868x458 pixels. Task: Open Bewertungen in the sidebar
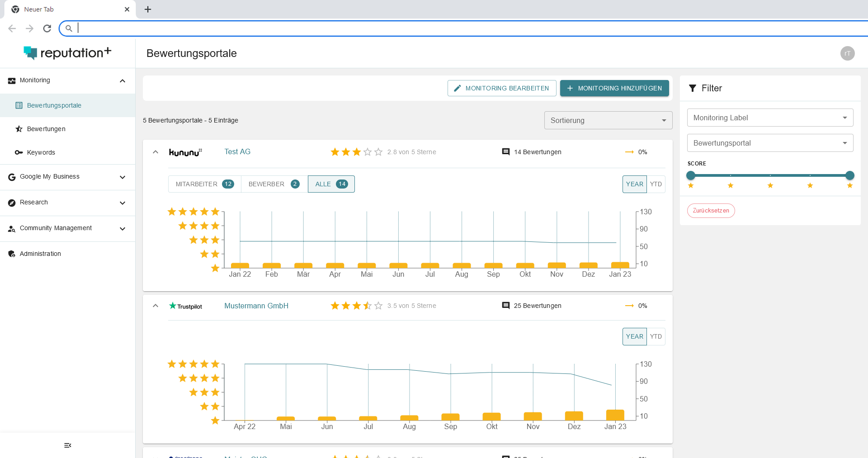coord(46,129)
